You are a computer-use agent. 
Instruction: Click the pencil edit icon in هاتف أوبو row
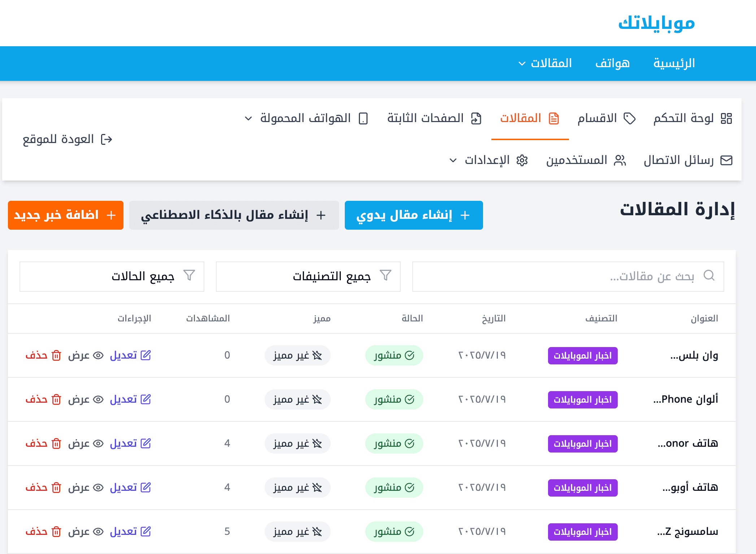click(145, 488)
